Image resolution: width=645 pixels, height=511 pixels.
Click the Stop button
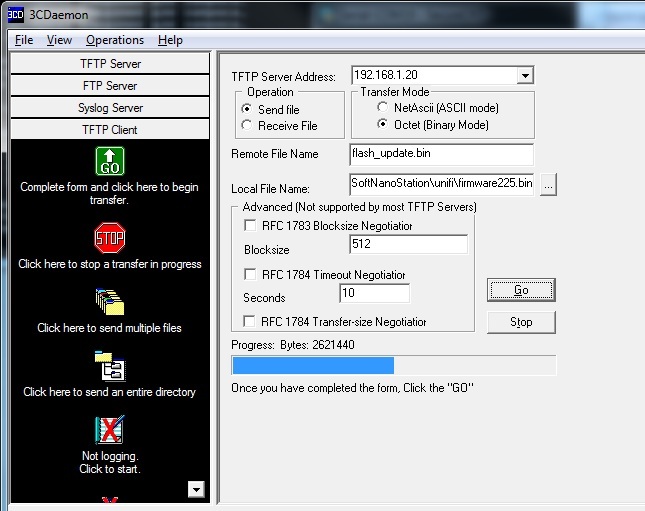(521, 322)
